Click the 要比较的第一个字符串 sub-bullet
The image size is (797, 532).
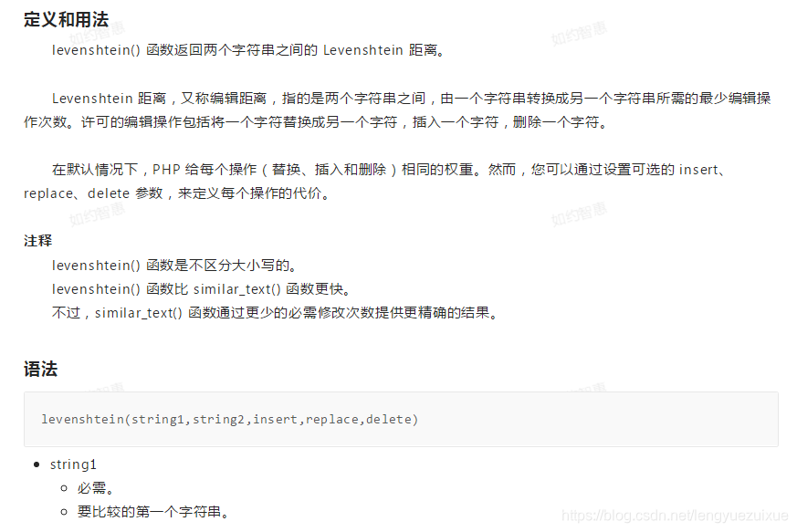[153, 512]
